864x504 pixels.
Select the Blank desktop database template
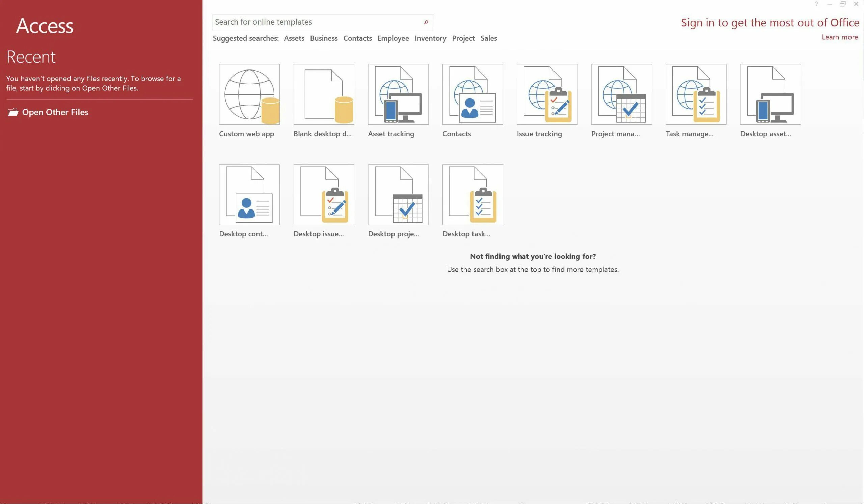tap(324, 94)
